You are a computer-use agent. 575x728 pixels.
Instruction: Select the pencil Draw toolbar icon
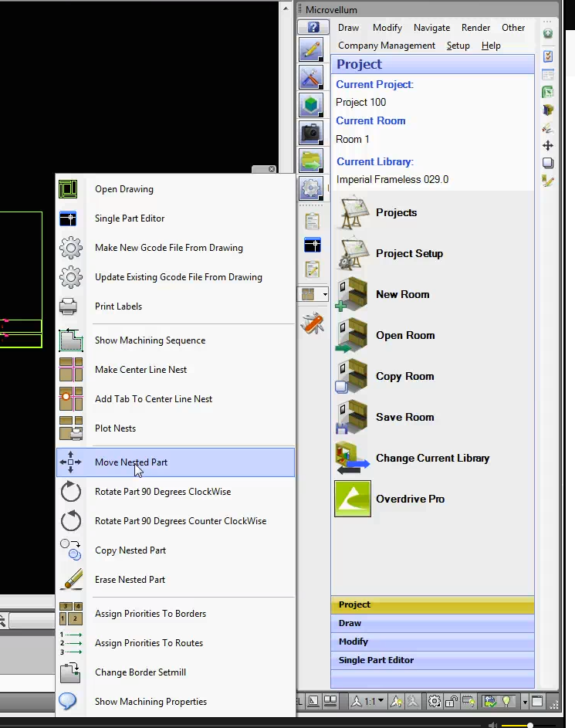click(310, 49)
